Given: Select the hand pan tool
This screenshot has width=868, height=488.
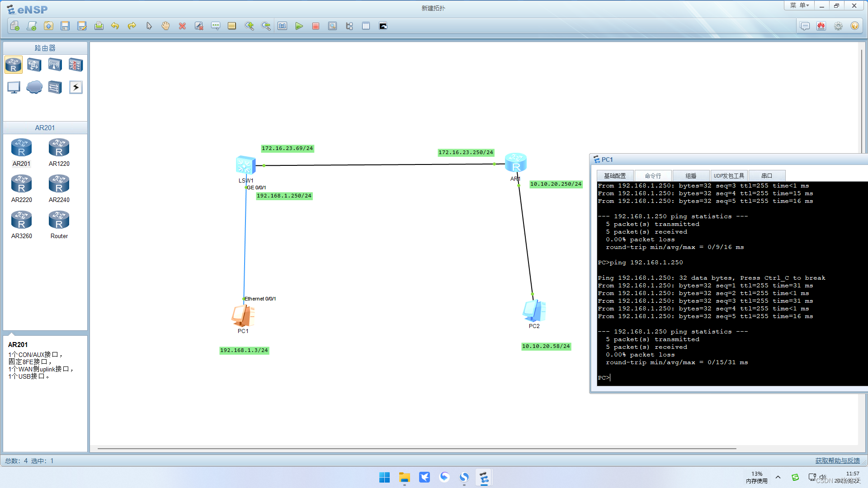Looking at the screenshot, I should (x=165, y=26).
